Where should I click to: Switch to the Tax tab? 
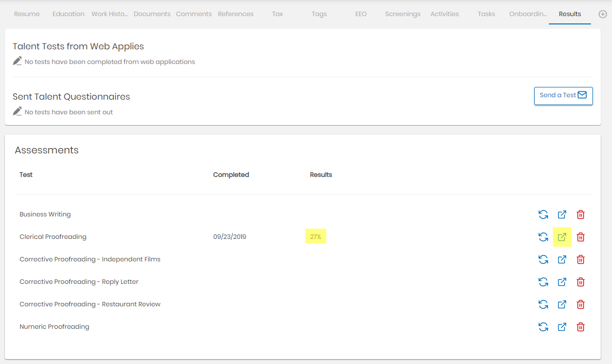tap(277, 14)
